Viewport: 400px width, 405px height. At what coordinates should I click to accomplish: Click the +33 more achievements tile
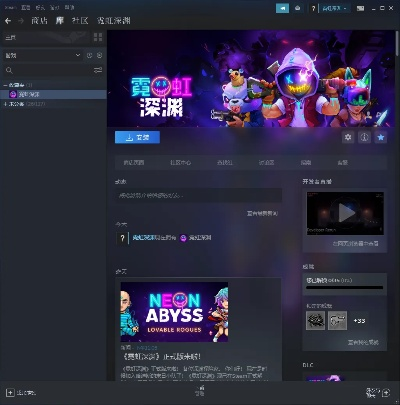point(359,321)
